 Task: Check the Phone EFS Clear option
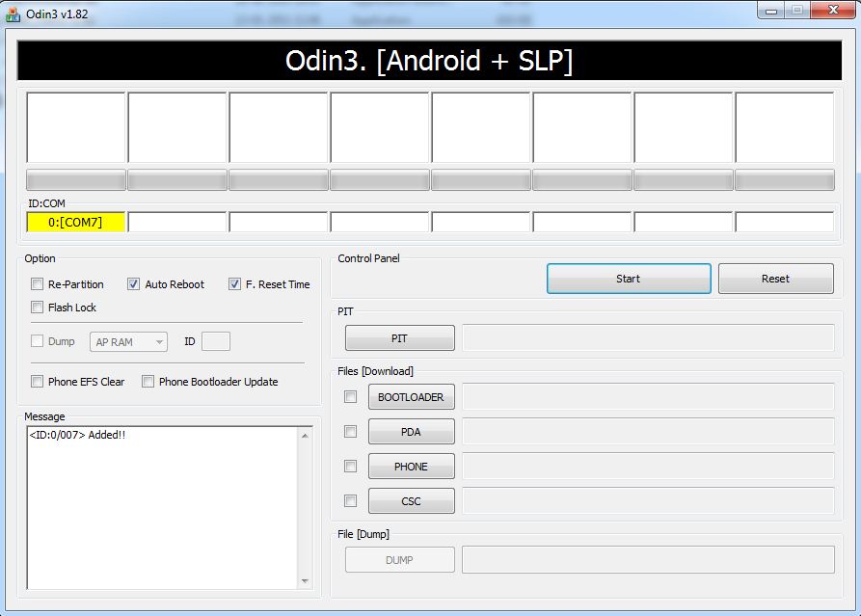tap(38, 382)
